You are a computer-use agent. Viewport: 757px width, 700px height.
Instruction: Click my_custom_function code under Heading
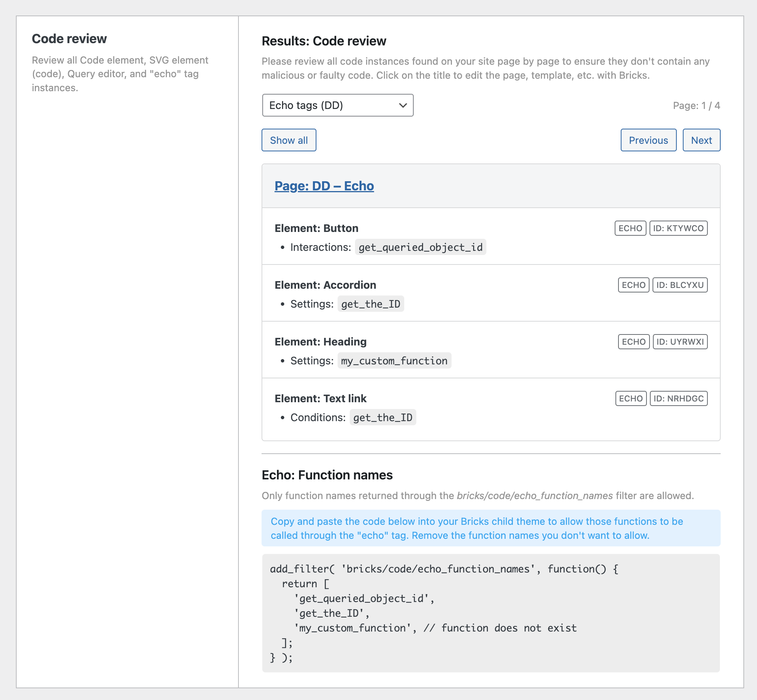point(394,361)
